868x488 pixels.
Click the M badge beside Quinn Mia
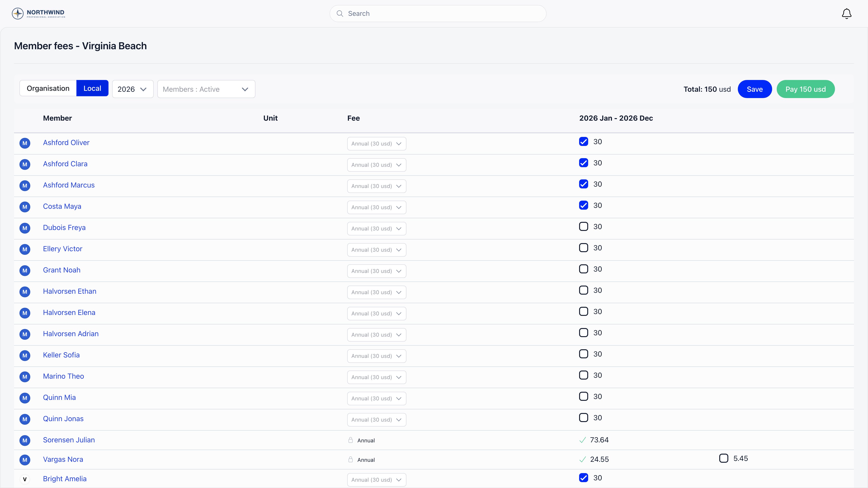pyautogui.click(x=25, y=398)
